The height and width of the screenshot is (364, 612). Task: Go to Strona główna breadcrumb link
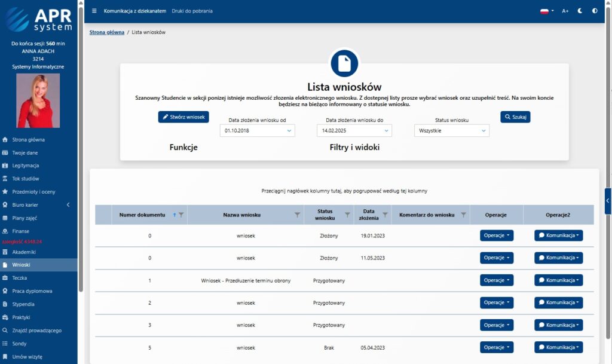point(107,32)
